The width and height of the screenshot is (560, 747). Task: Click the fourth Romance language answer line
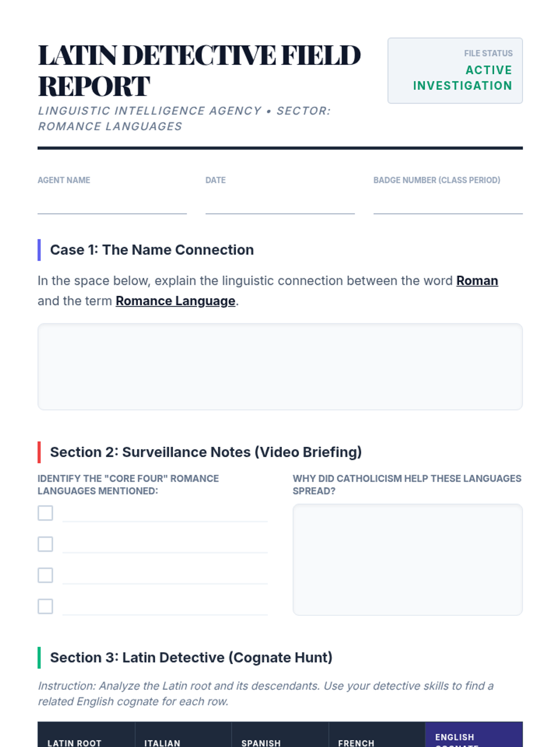tap(165, 607)
